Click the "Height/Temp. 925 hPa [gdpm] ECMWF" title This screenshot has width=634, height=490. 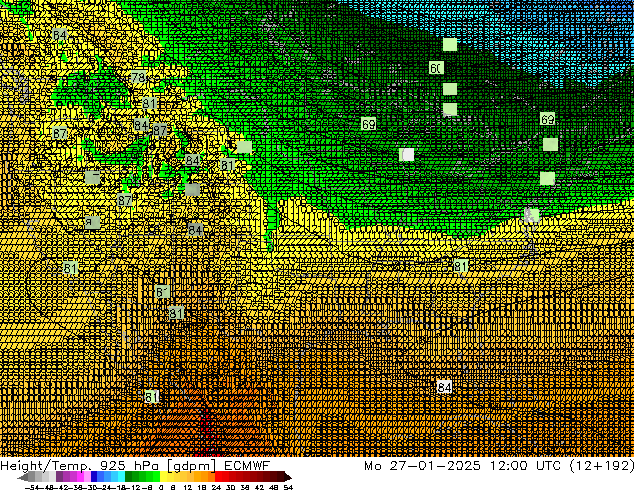[135, 466]
